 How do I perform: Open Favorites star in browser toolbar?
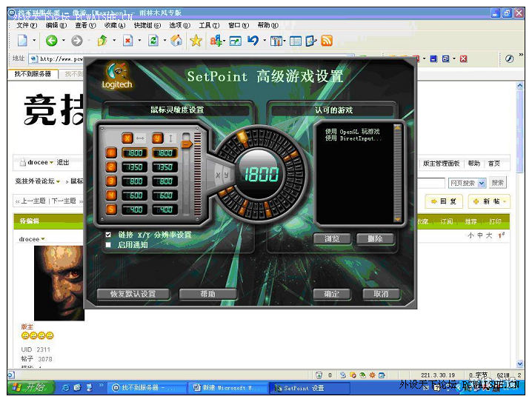point(196,41)
